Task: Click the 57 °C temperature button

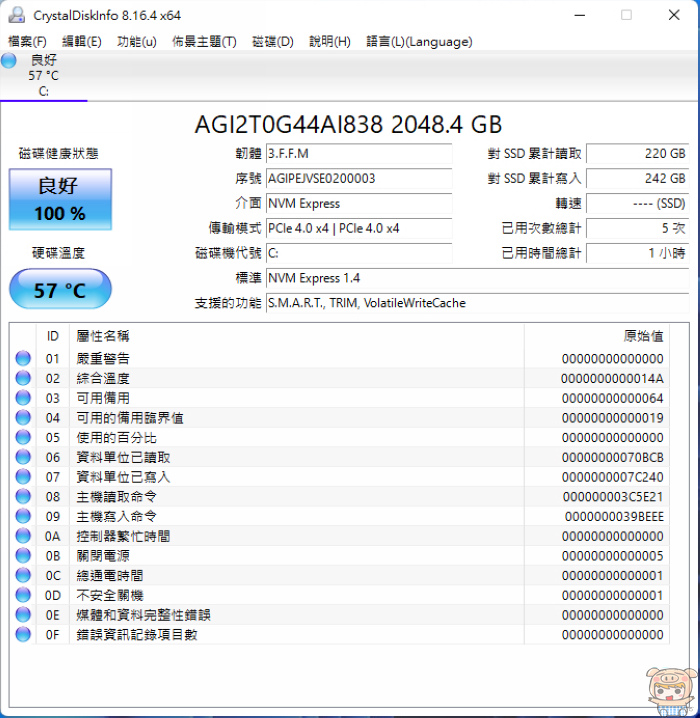Action: (60, 290)
